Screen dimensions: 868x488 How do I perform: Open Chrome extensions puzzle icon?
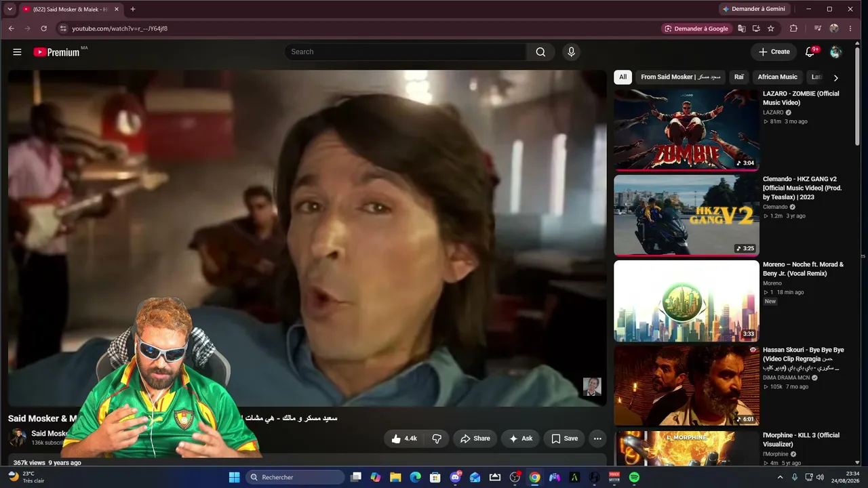(x=793, y=28)
